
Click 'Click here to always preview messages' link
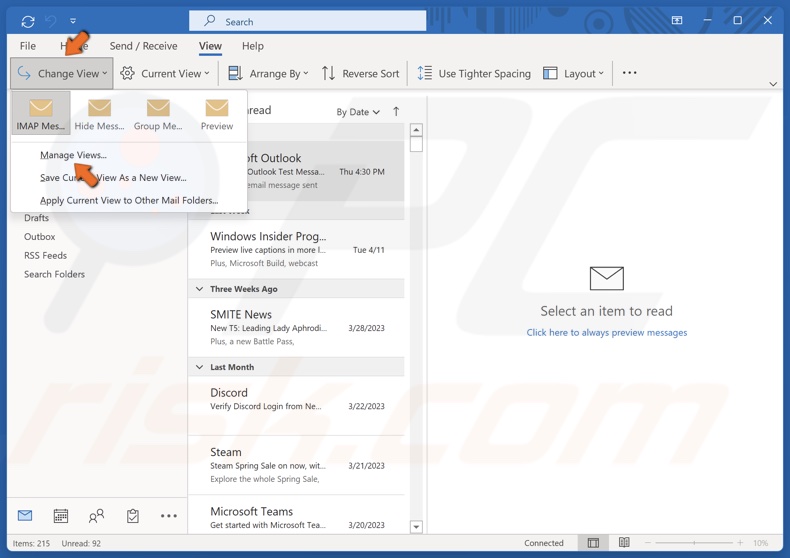pos(607,332)
